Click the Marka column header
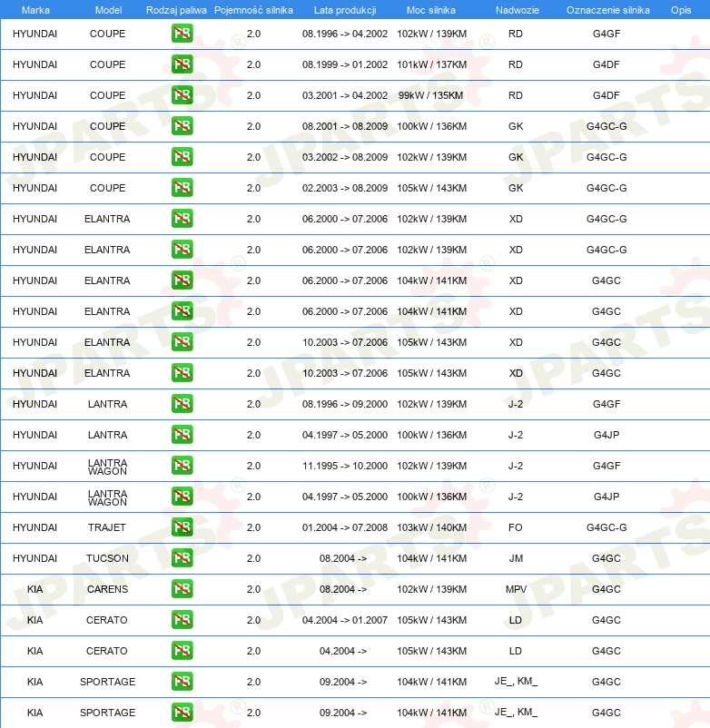The width and height of the screenshot is (710, 728). [35, 10]
